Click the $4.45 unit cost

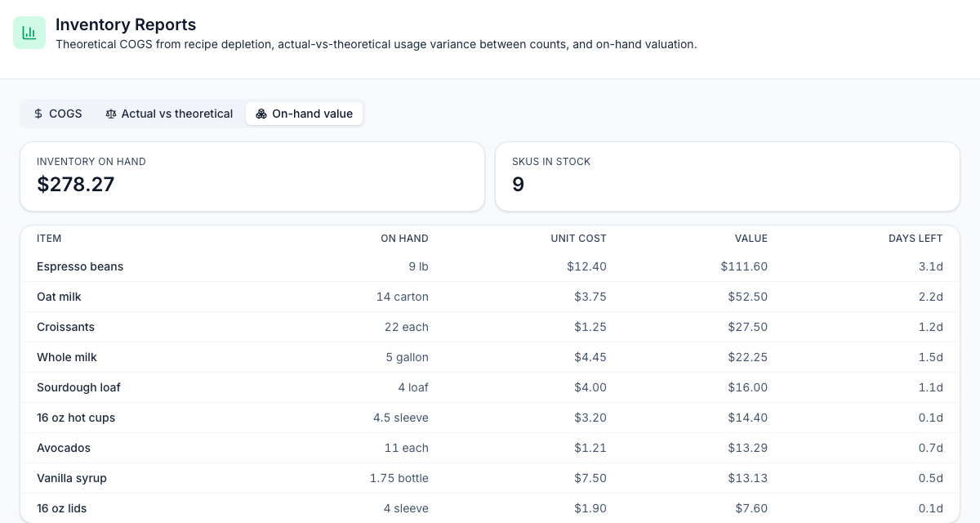coord(590,357)
